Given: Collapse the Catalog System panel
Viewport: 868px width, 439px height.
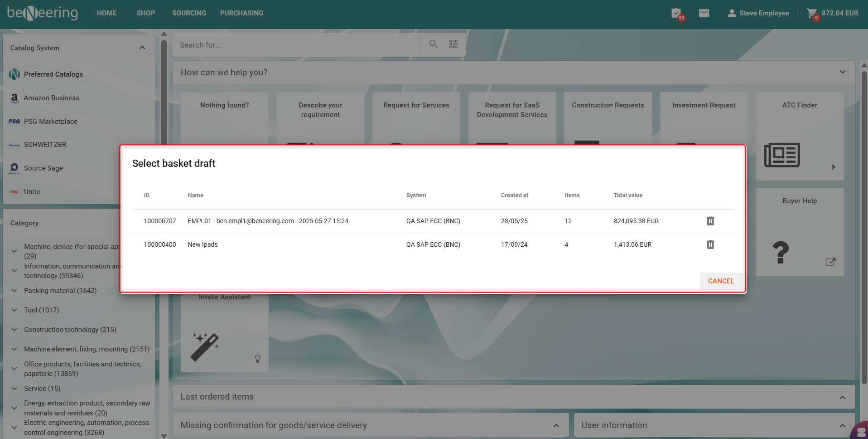Looking at the screenshot, I should [142, 48].
